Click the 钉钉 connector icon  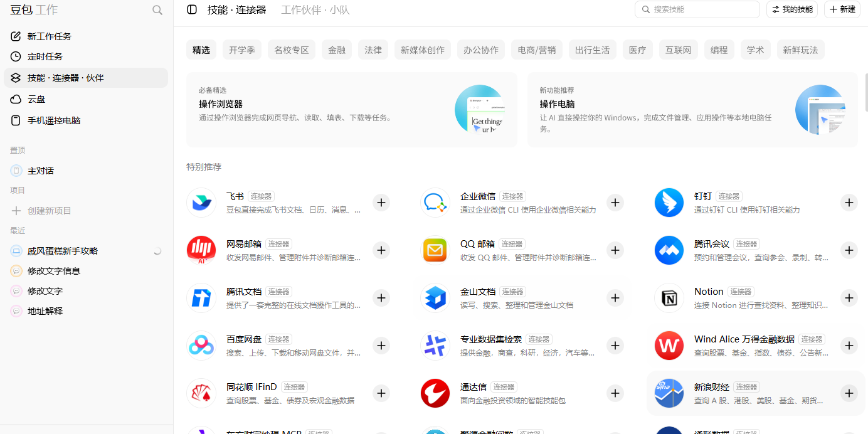[669, 203]
